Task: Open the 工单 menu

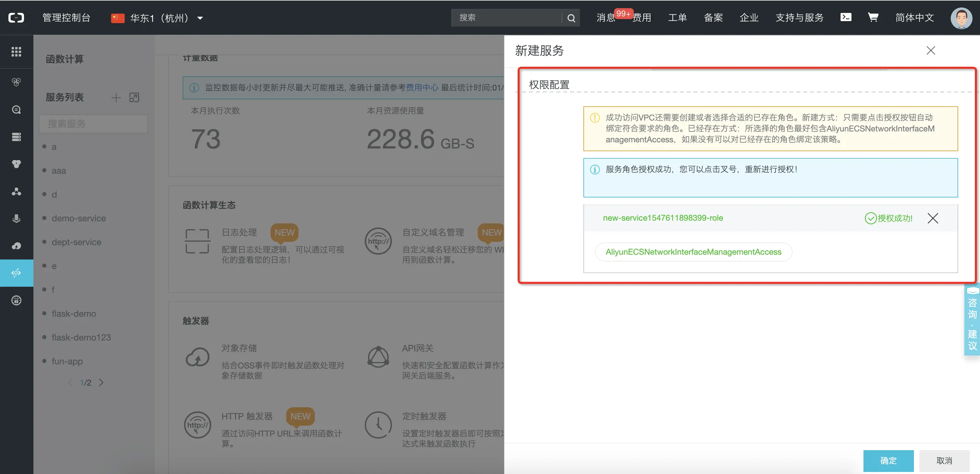Action: tap(677, 17)
